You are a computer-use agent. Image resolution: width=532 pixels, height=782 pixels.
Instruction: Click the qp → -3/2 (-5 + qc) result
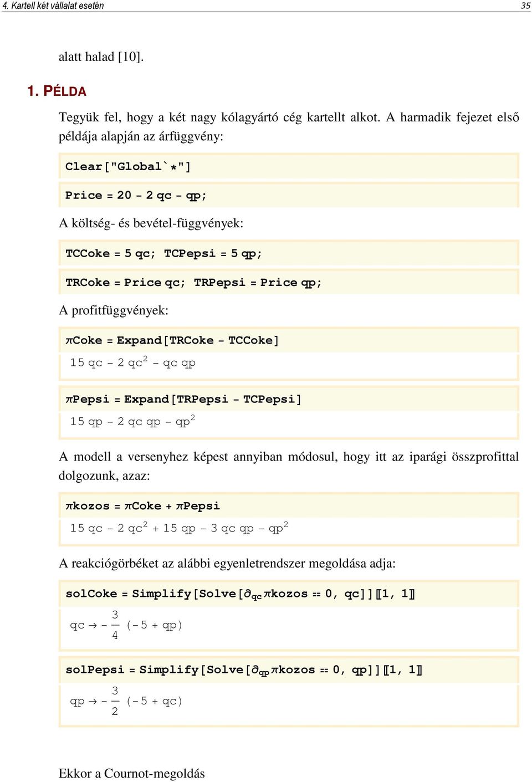click(x=126, y=701)
